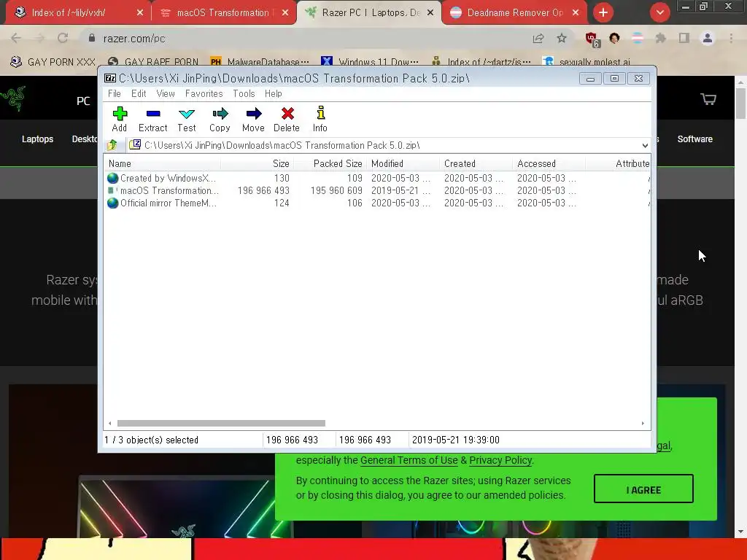The height and width of the screenshot is (560, 747).
Task: Open the Tools menu in 7-Zip
Action: tap(244, 94)
